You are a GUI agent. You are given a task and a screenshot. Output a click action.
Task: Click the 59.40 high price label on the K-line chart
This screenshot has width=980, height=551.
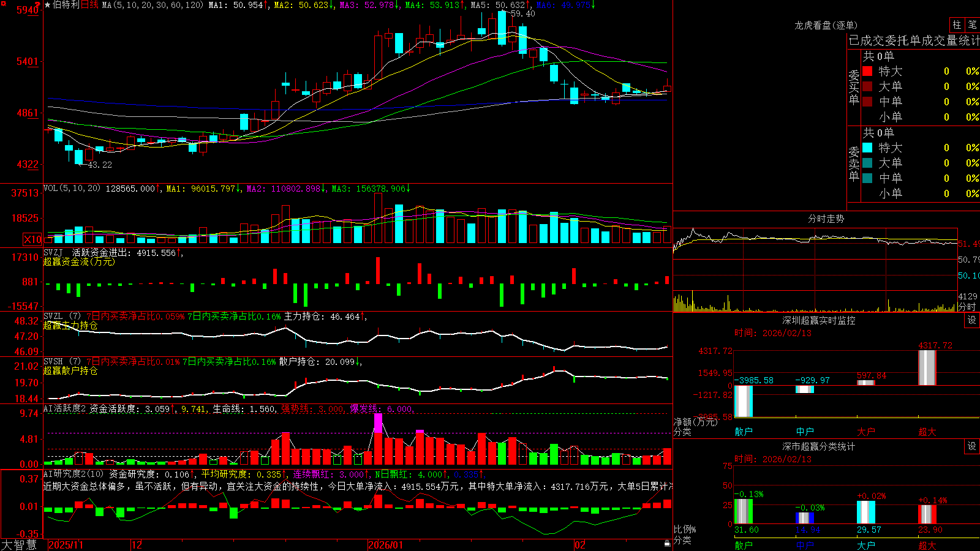522,13
